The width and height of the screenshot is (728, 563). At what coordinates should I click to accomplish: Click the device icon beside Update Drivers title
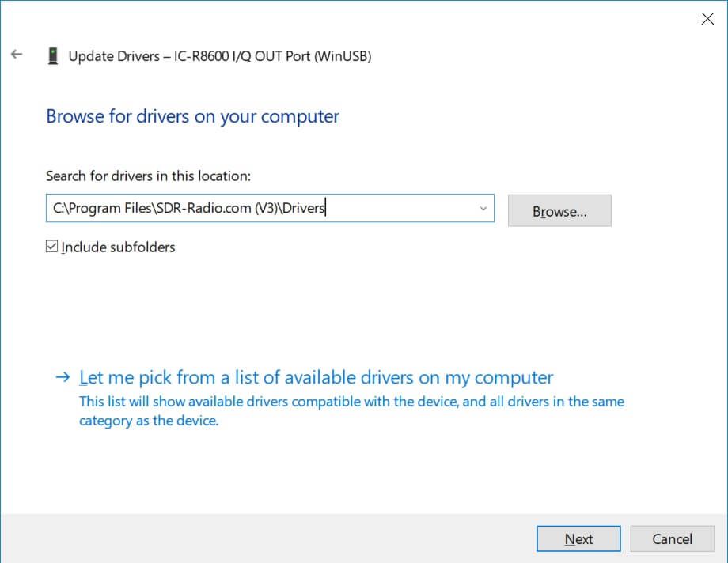(x=53, y=55)
